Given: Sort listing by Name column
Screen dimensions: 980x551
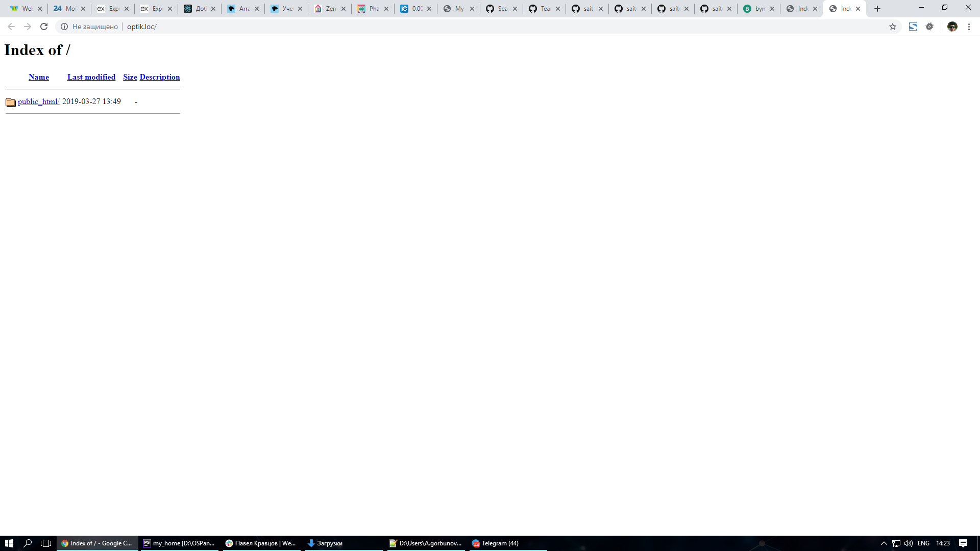Looking at the screenshot, I should tap(39, 77).
